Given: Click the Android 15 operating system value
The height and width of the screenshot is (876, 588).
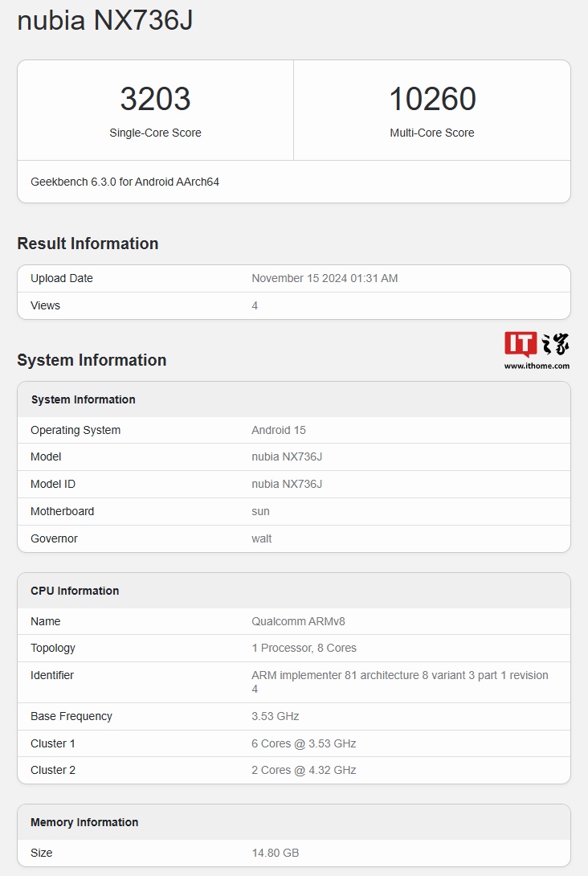Looking at the screenshot, I should (x=279, y=430).
